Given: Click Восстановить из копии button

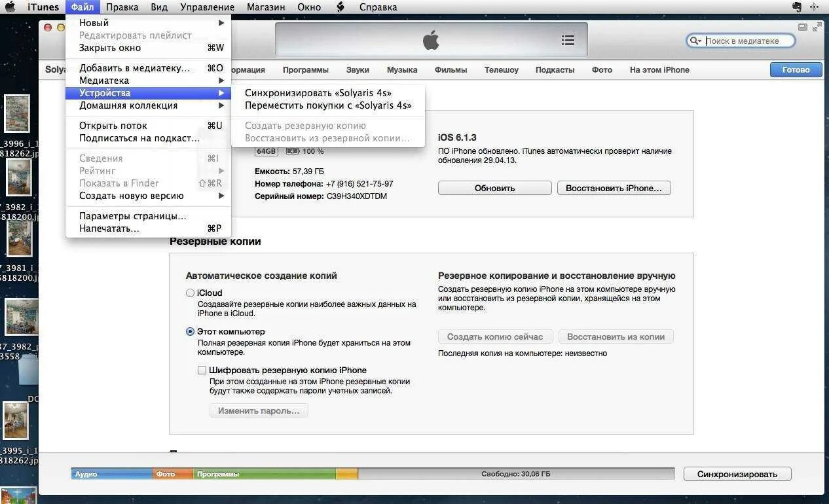Looking at the screenshot, I should pyautogui.click(x=616, y=336).
